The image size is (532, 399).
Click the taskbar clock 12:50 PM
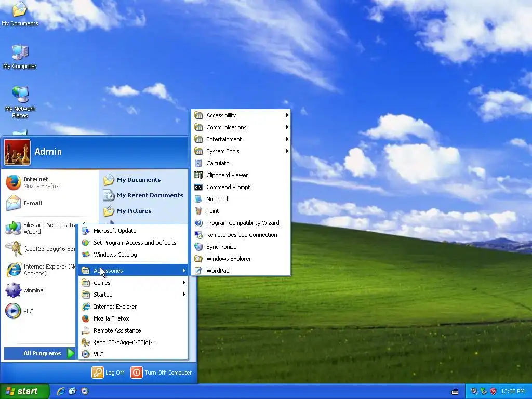[513, 391]
